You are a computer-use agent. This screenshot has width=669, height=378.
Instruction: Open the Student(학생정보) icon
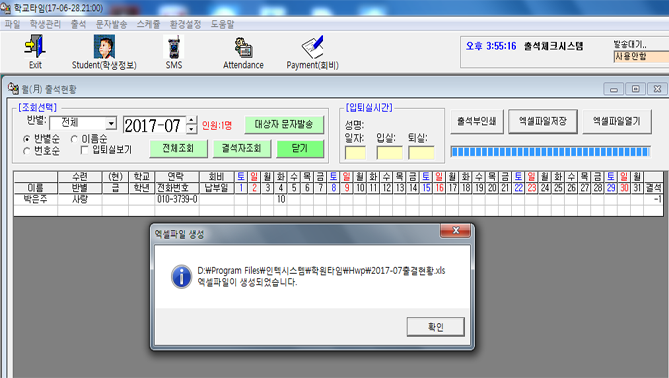click(104, 47)
